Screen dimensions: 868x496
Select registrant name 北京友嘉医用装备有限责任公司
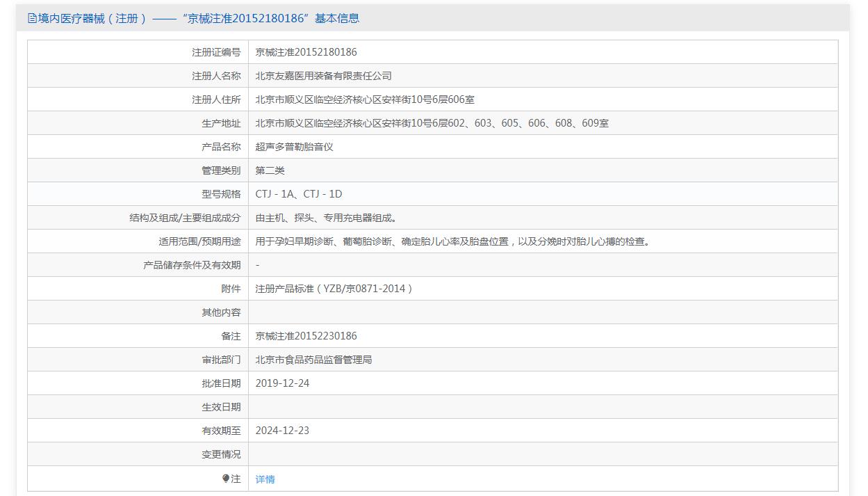click(324, 76)
